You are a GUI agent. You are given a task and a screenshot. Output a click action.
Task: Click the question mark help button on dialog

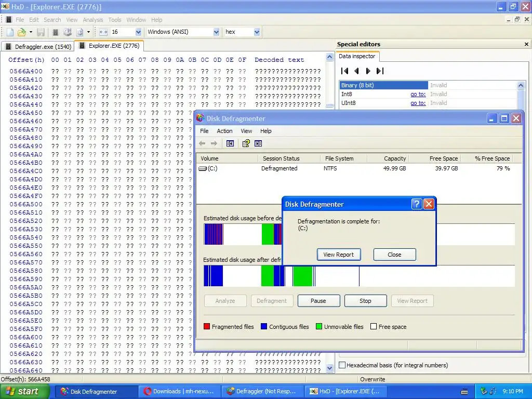point(417,204)
